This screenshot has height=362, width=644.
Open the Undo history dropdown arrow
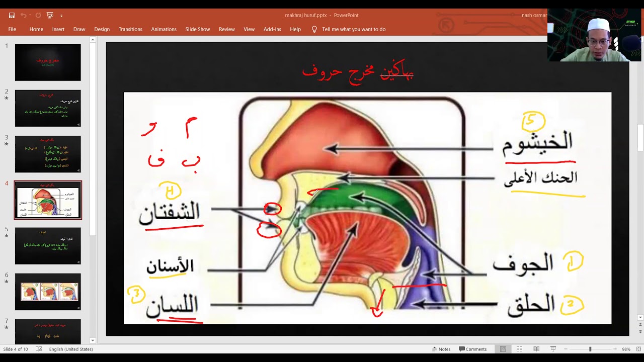point(30,15)
